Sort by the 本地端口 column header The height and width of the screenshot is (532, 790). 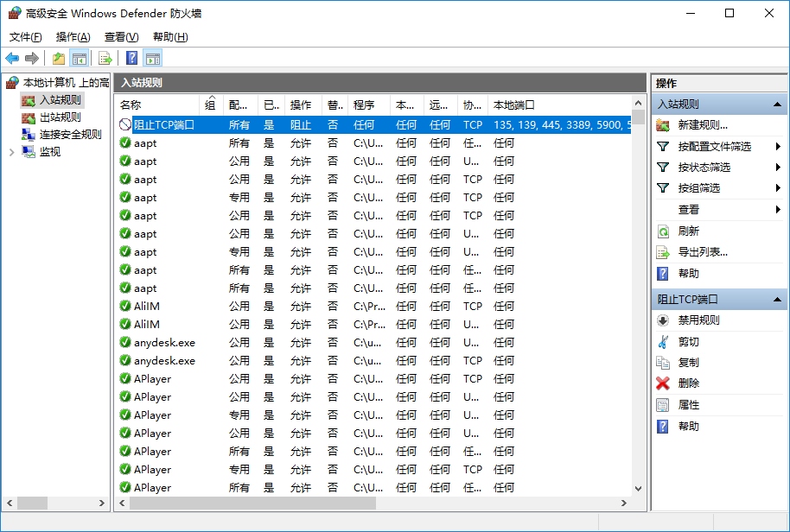coord(559,104)
